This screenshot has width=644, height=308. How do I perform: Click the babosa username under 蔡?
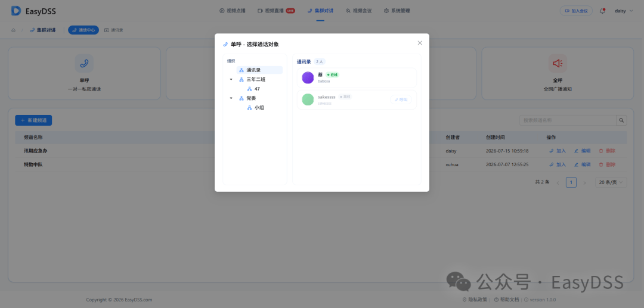coord(324,81)
